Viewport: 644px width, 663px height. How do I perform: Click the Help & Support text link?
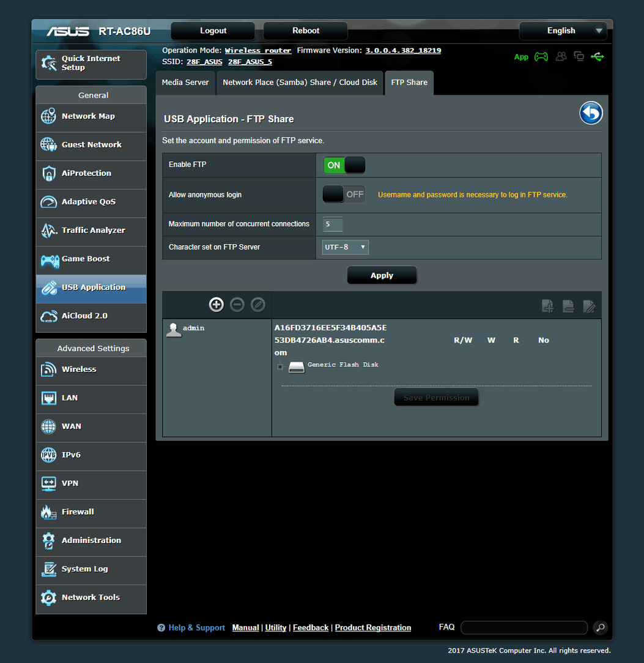pyautogui.click(x=197, y=628)
